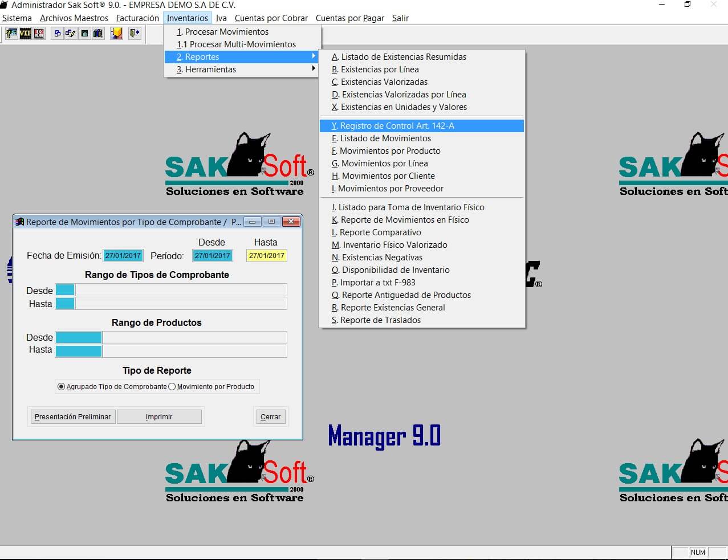
Task: Select Reporte de Traslados
Action: coord(422,320)
